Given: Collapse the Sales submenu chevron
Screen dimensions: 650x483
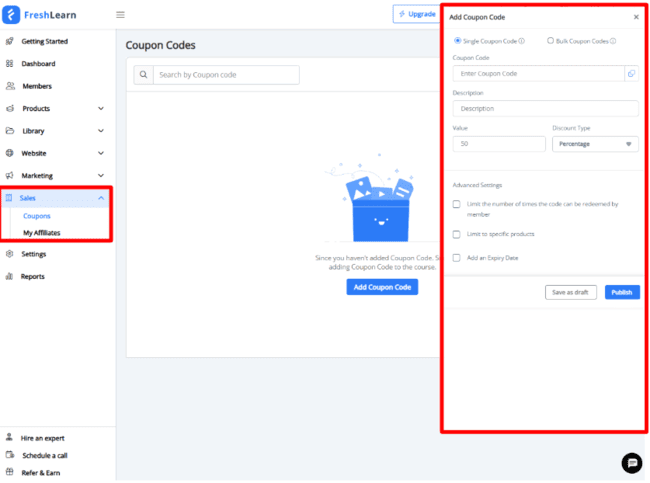Looking at the screenshot, I should (x=101, y=198).
